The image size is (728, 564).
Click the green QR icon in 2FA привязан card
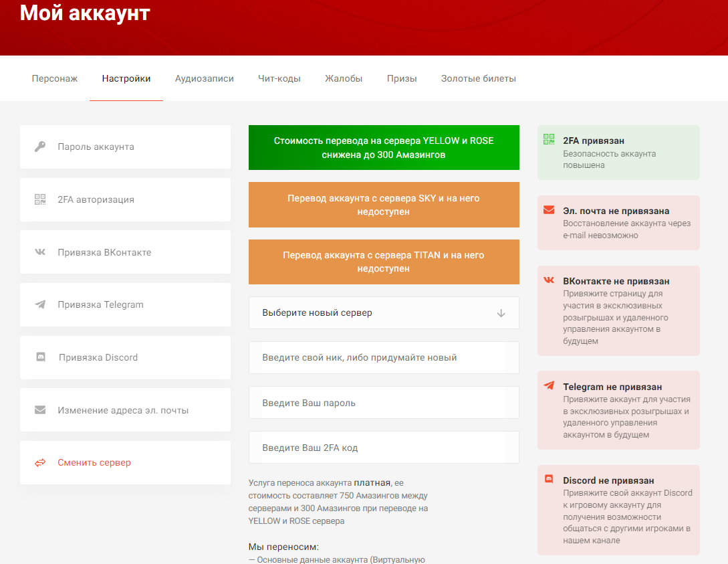click(549, 140)
